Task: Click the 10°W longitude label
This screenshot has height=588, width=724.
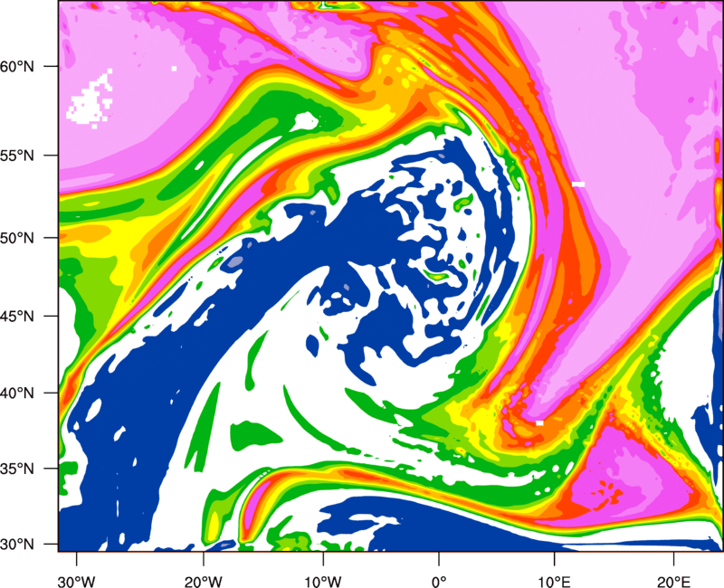Action: point(323,582)
